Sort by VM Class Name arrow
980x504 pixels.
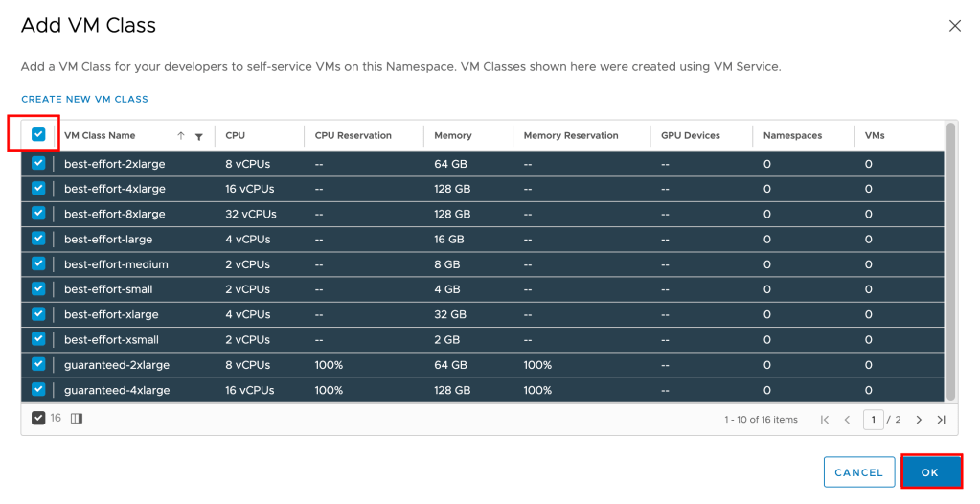181,136
